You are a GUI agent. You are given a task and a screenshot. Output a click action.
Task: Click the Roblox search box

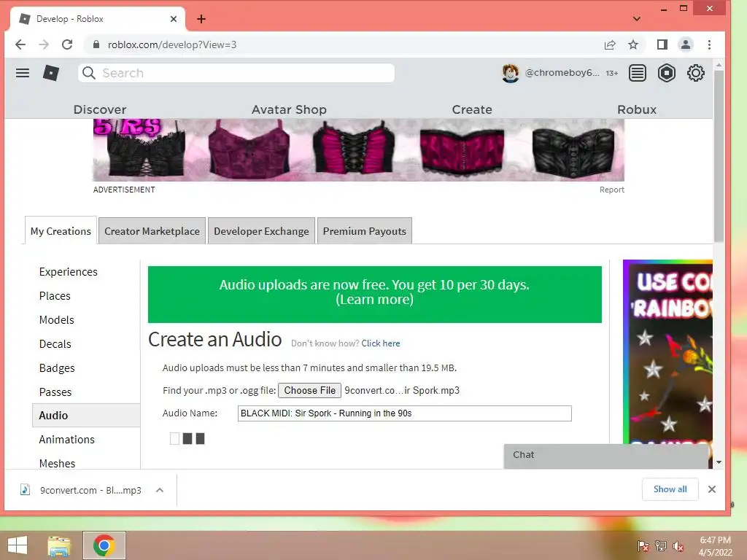(x=236, y=73)
